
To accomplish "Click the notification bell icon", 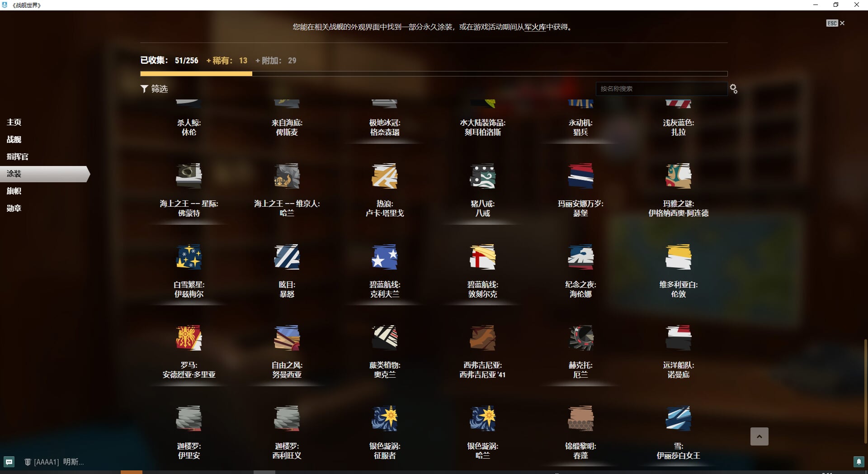I will tap(859, 462).
